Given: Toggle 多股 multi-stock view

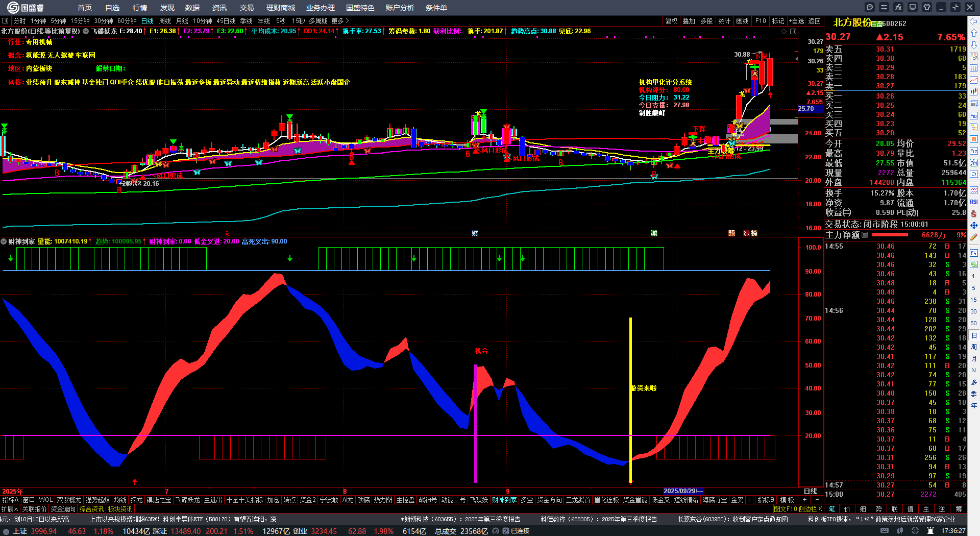Looking at the screenshot, I should (x=706, y=21).
